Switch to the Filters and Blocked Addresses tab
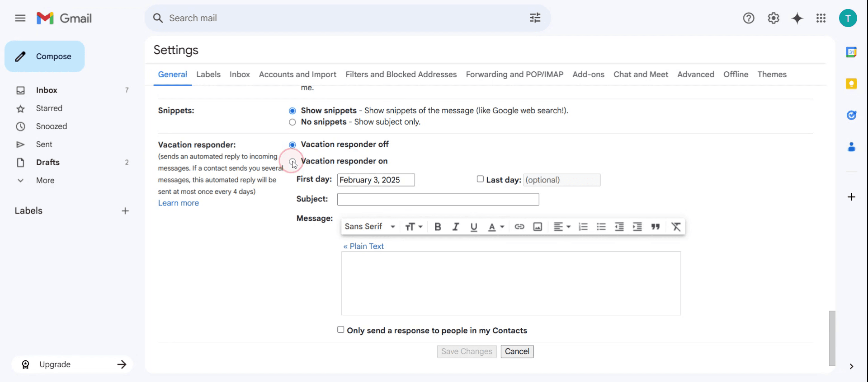This screenshot has width=868, height=382. 401,75
